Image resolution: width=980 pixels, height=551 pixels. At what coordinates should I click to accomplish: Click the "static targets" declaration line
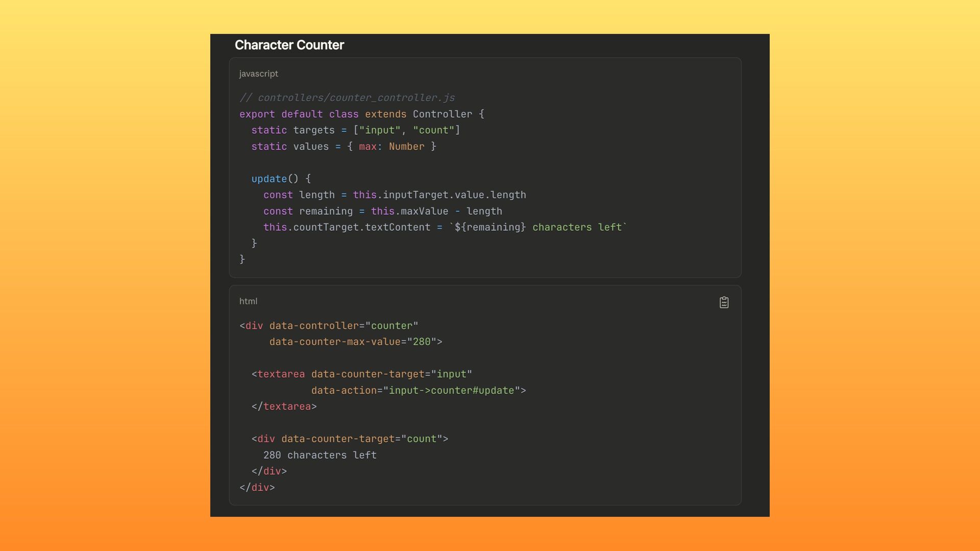(x=355, y=131)
